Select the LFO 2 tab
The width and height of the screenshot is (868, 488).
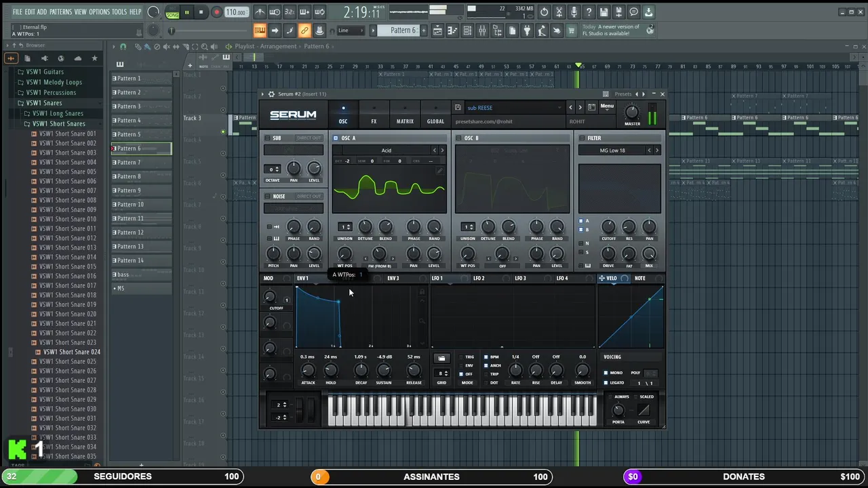pyautogui.click(x=479, y=279)
